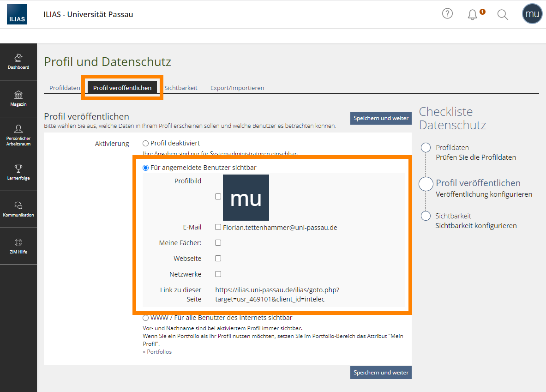Switch to the Export/Importieren tab

pyautogui.click(x=237, y=88)
